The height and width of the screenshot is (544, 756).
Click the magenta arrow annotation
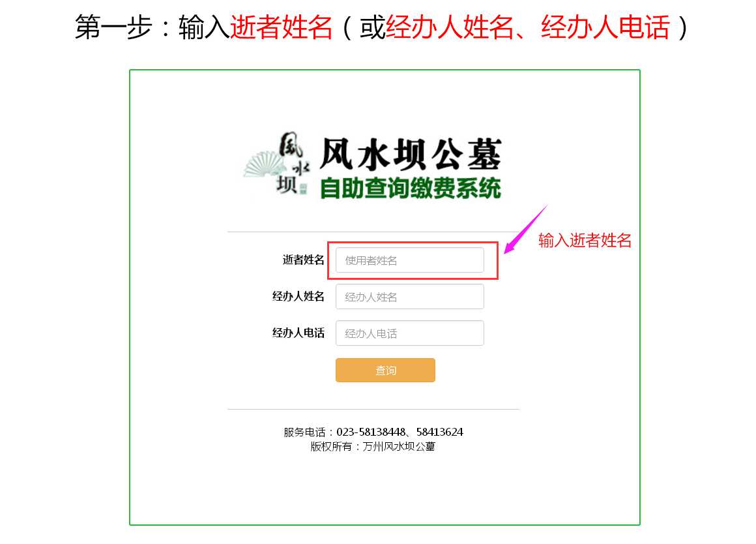[525, 229]
